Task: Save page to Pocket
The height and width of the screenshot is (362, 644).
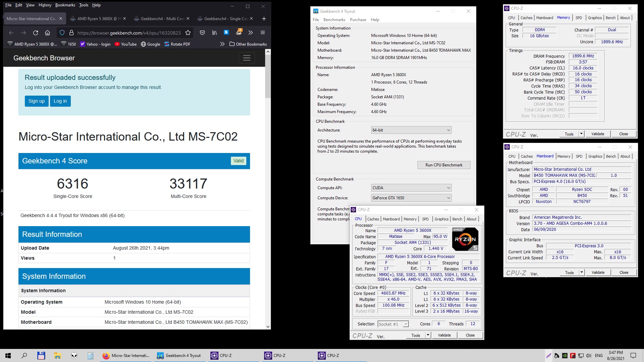Action: tap(202, 33)
